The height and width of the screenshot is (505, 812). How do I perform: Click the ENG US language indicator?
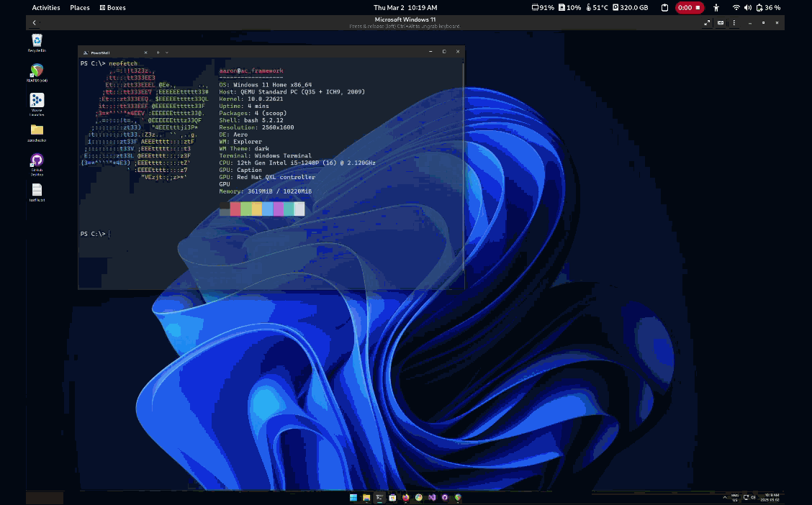click(735, 497)
